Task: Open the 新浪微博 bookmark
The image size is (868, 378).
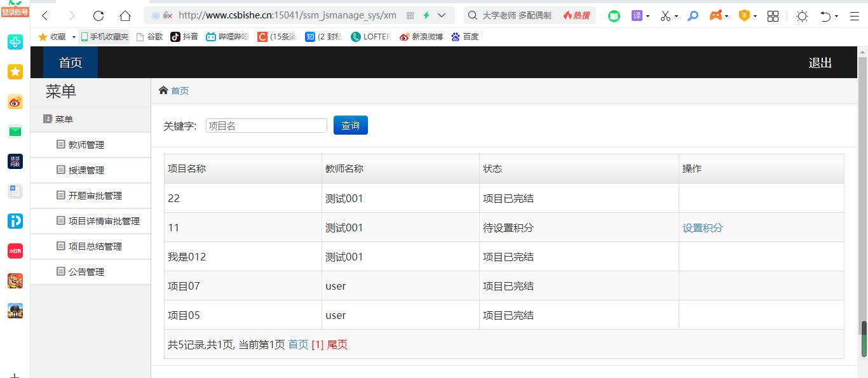Action: (421, 37)
